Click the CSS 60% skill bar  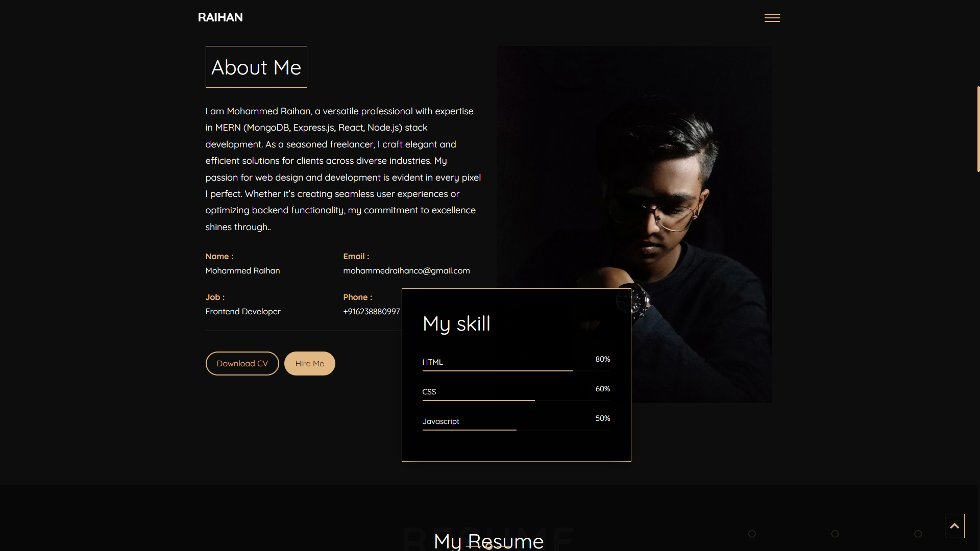tap(478, 400)
